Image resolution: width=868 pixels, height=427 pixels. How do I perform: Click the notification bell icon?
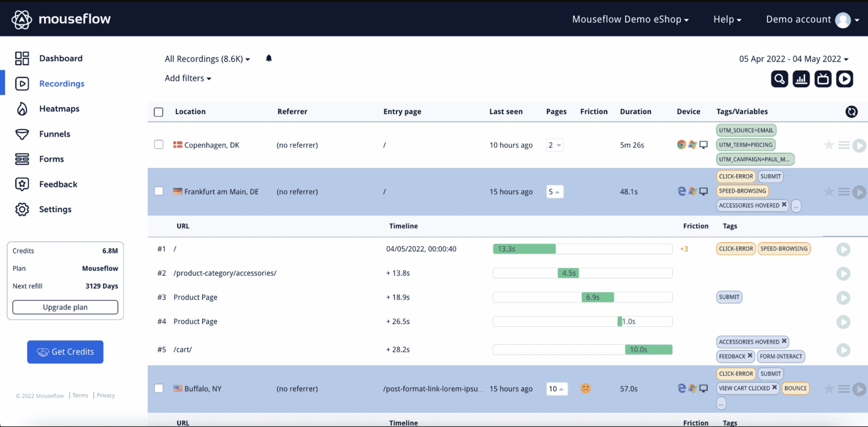pyautogui.click(x=269, y=58)
